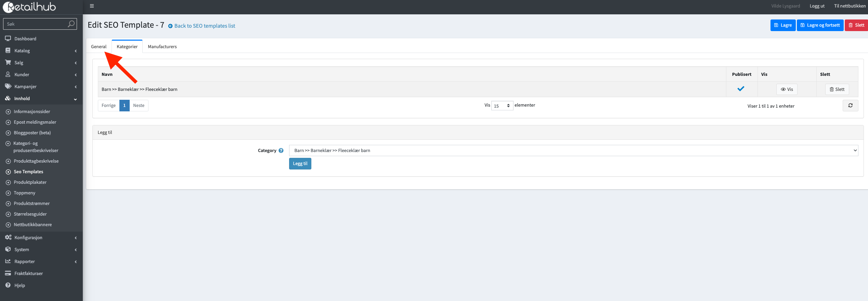Switch to the Manufacturers tab
The image size is (868, 301).
[162, 46]
